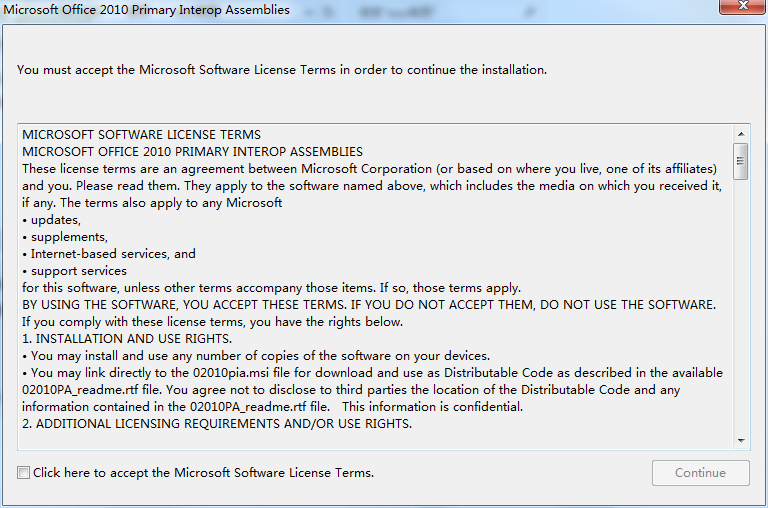Image resolution: width=768 pixels, height=508 pixels.
Task: Click 'This information is confidential.' sentence
Action: tap(432, 407)
